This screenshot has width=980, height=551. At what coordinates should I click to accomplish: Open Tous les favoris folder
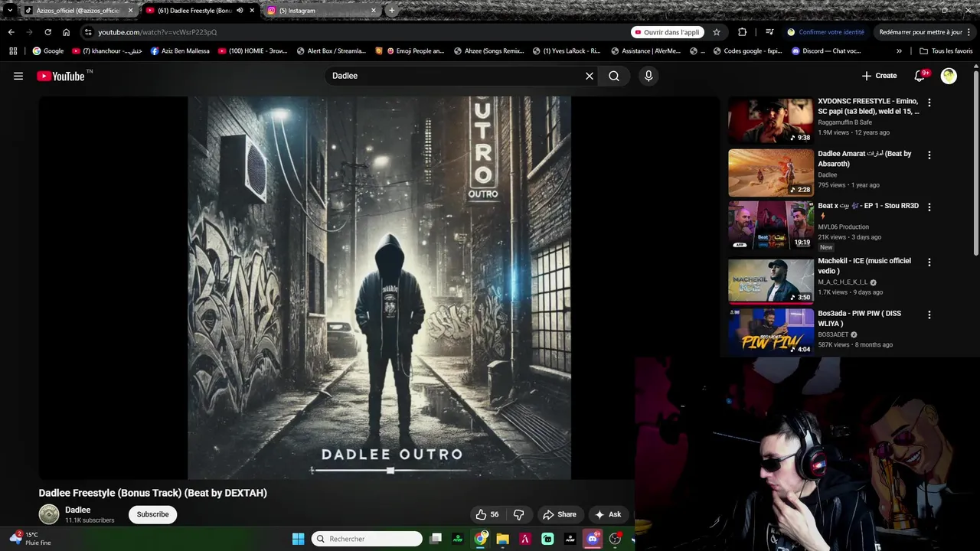(x=946, y=51)
